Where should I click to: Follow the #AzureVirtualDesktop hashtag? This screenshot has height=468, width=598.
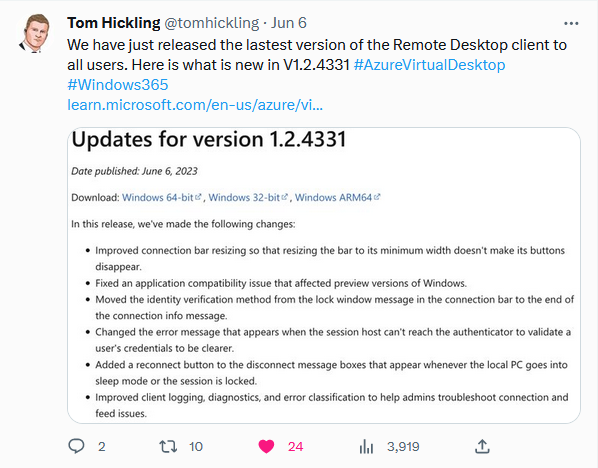429,65
